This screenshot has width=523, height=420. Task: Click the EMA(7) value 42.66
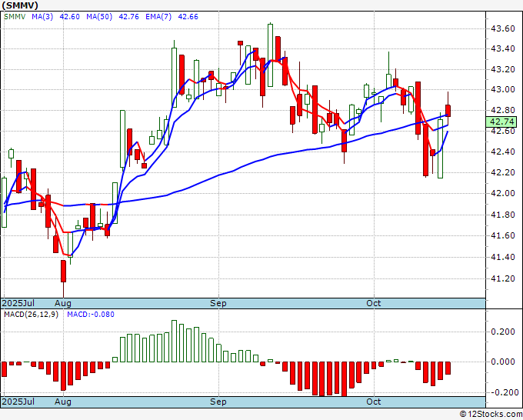(188, 17)
